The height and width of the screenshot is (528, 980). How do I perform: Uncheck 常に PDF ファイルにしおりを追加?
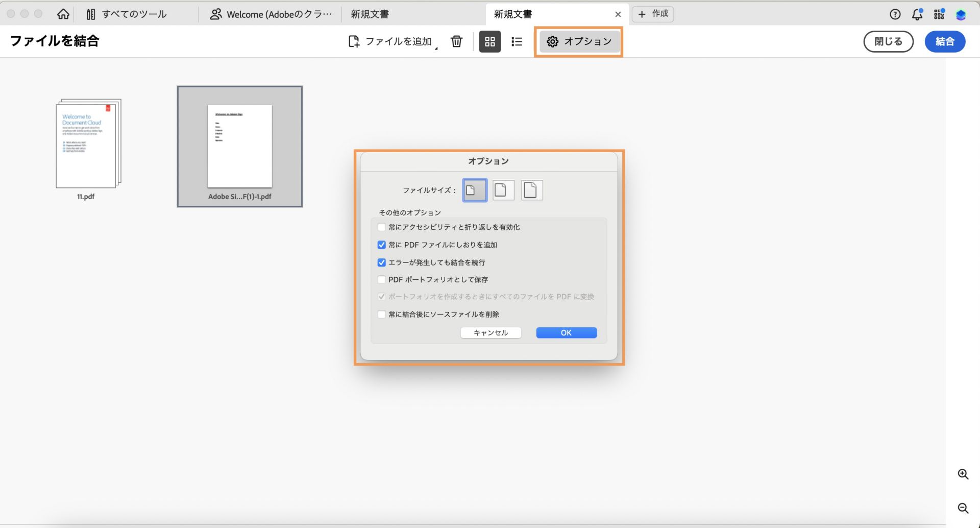point(381,245)
